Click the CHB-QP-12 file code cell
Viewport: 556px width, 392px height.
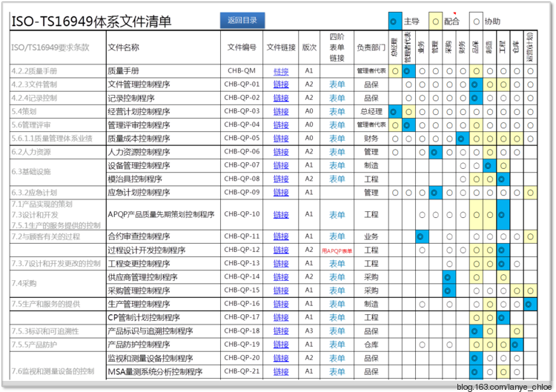pyautogui.click(x=242, y=250)
